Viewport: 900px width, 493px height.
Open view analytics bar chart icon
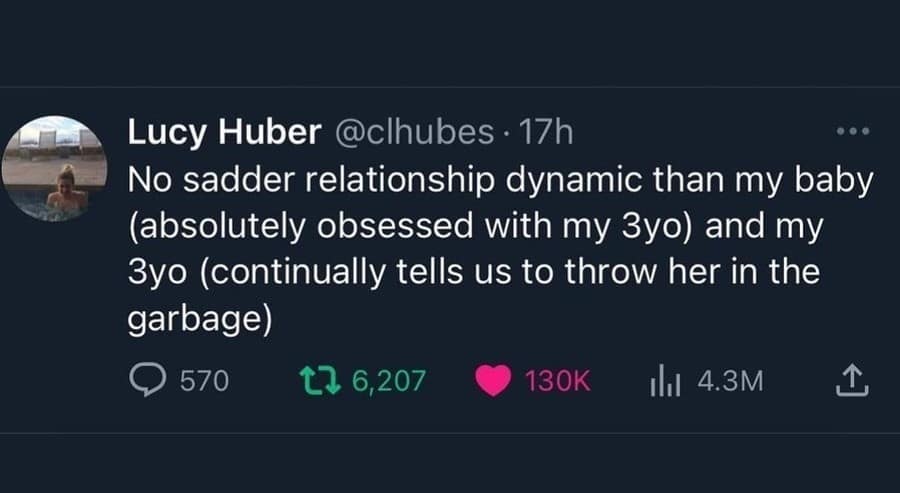(667, 380)
